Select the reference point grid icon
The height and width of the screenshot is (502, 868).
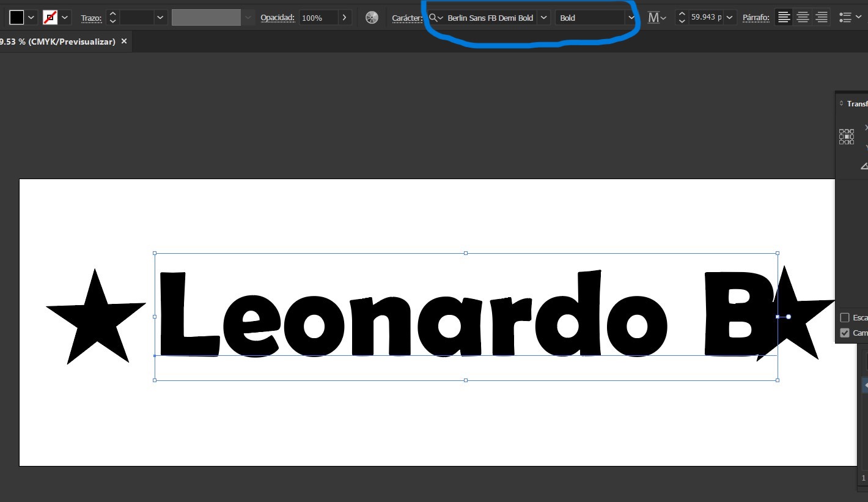tap(847, 136)
